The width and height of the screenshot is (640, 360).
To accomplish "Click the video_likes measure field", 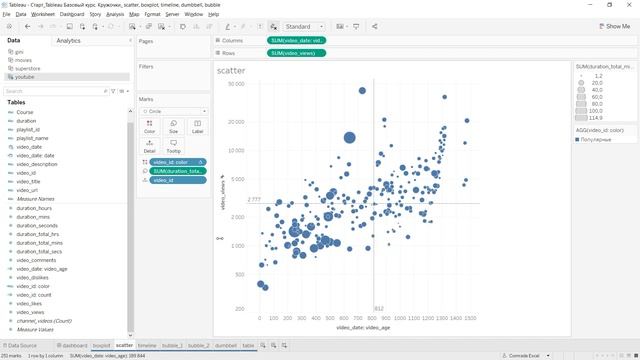I will point(29,304).
